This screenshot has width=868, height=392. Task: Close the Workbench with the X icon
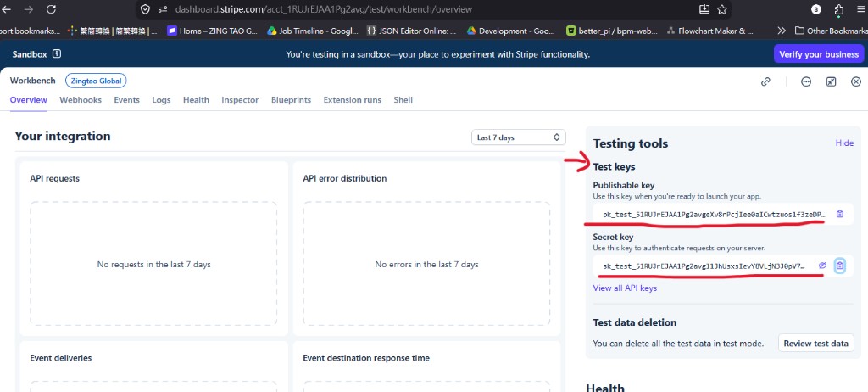pos(856,81)
